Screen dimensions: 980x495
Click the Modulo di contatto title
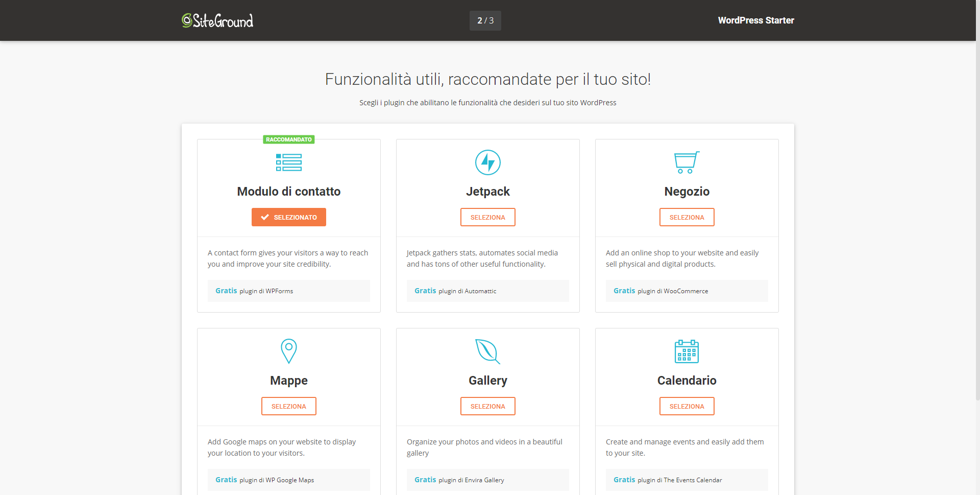pyautogui.click(x=288, y=192)
